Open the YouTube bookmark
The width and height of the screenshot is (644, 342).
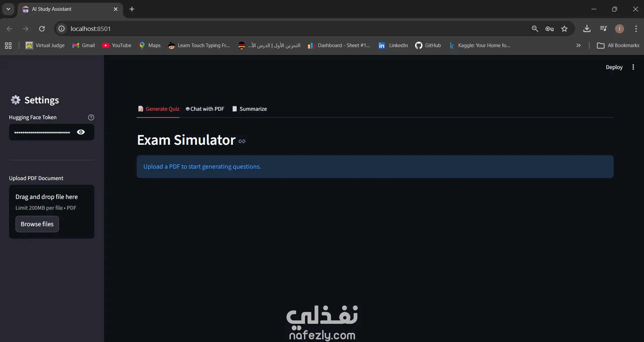click(x=116, y=45)
